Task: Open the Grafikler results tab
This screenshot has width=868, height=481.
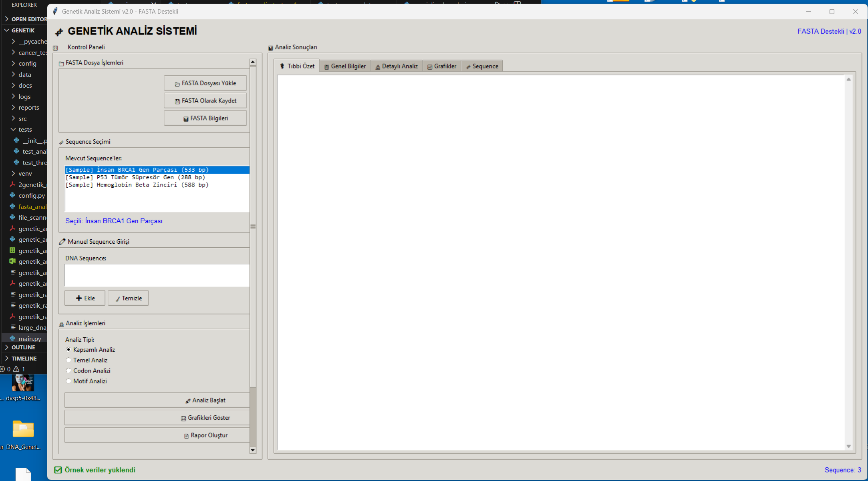Action: (441, 66)
